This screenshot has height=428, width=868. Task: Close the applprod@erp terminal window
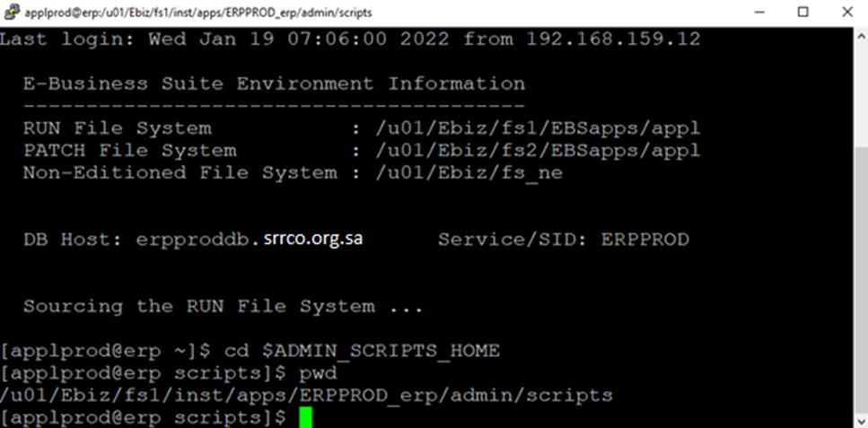pos(846,13)
